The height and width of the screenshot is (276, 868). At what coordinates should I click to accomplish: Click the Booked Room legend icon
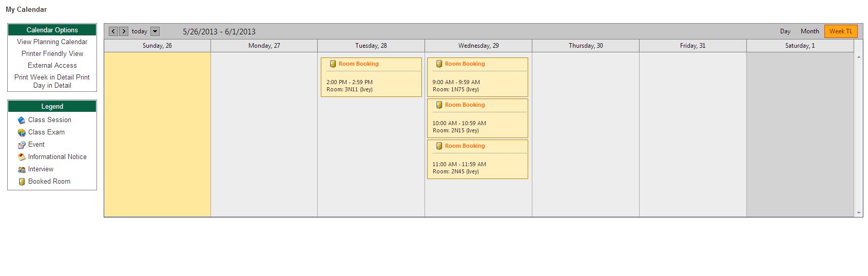22,182
